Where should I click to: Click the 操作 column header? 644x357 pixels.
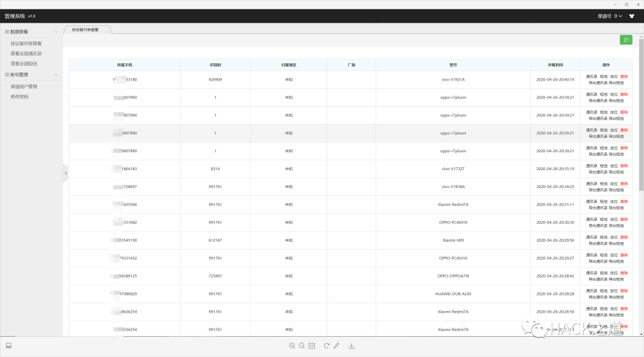point(606,65)
